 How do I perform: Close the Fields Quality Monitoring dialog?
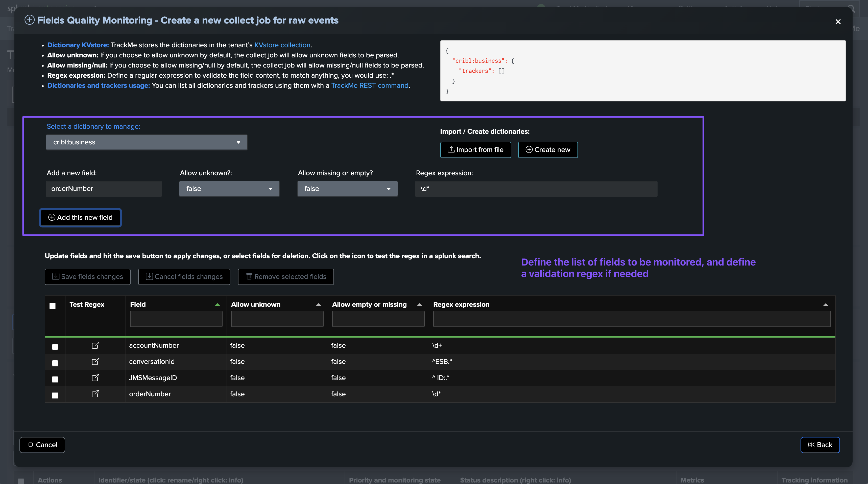(x=838, y=21)
